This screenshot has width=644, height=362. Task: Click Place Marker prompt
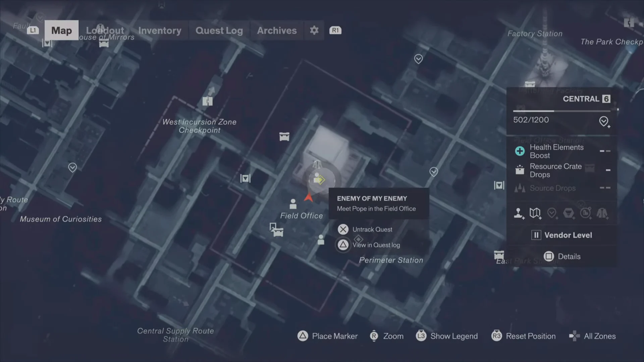[x=327, y=336]
